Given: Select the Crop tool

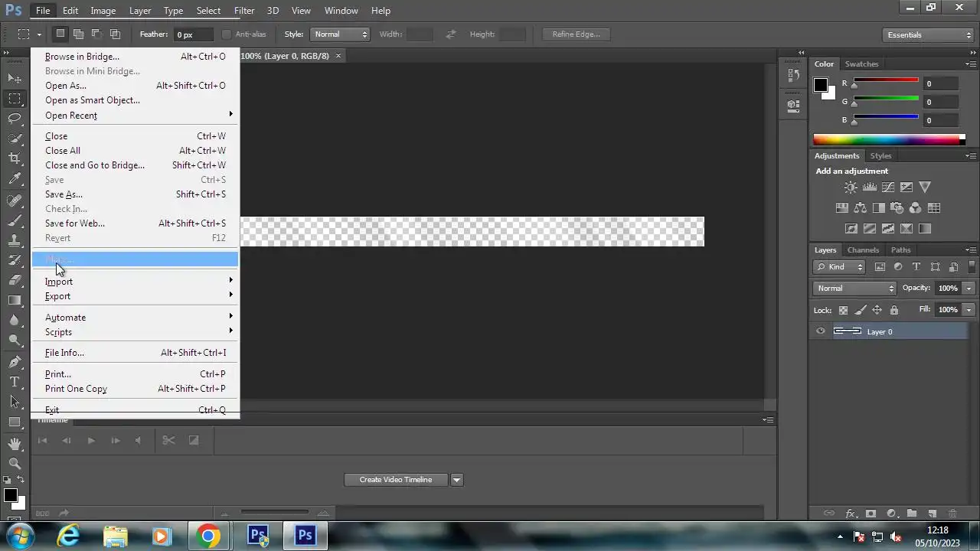Looking at the screenshot, I should [x=15, y=158].
